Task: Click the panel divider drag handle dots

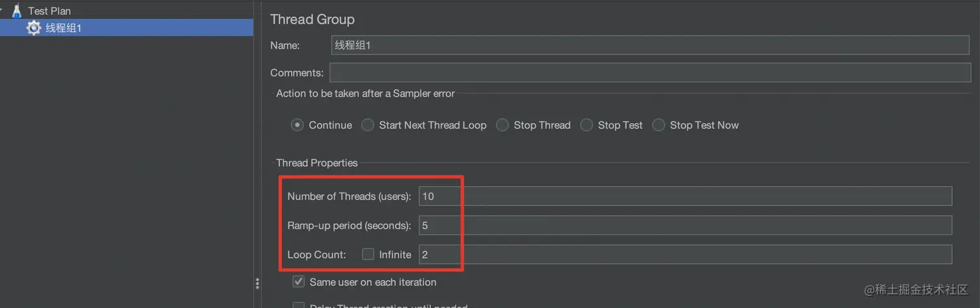Action: (x=257, y=283)
